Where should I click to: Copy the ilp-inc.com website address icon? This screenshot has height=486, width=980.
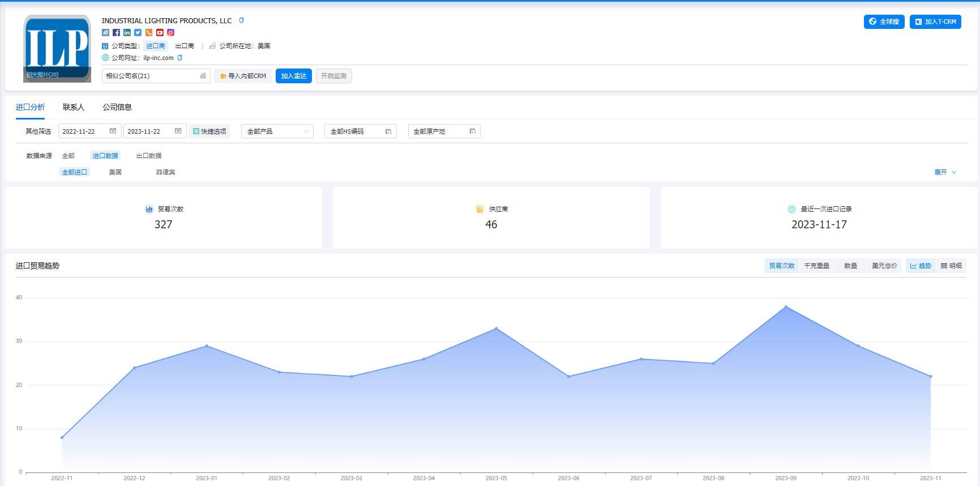(x=180, y=58)
